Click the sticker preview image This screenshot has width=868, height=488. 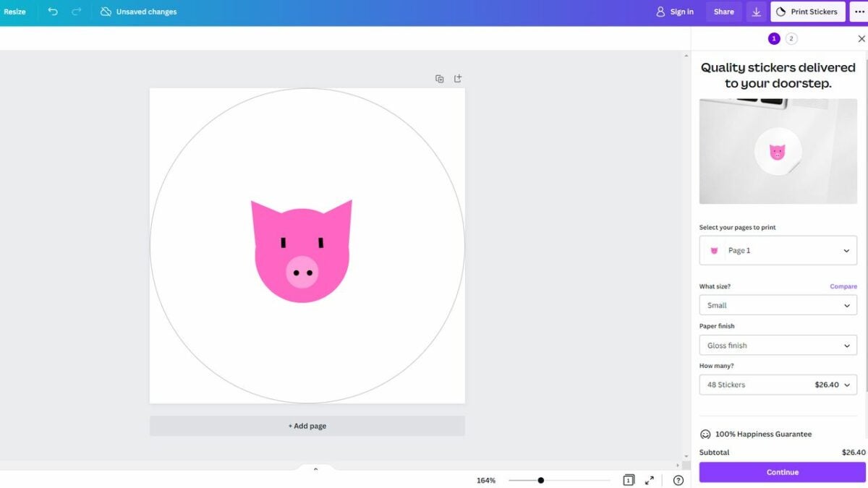coord(778,150)
